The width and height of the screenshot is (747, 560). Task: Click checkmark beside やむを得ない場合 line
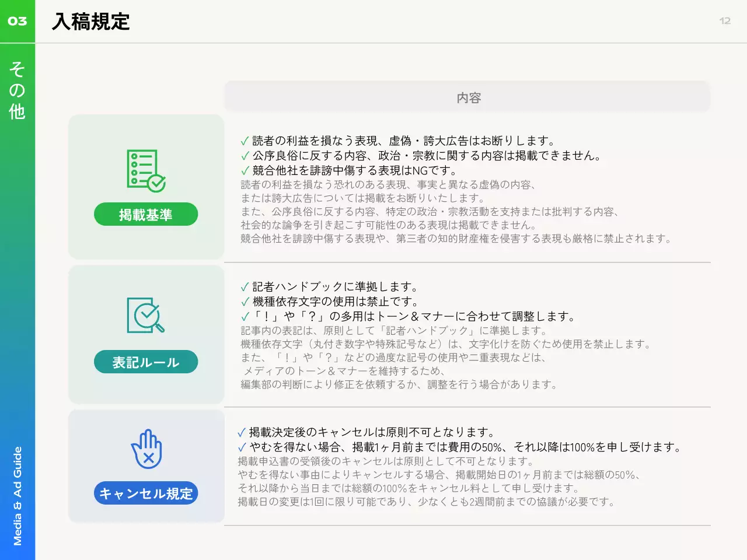coord(242,447)
